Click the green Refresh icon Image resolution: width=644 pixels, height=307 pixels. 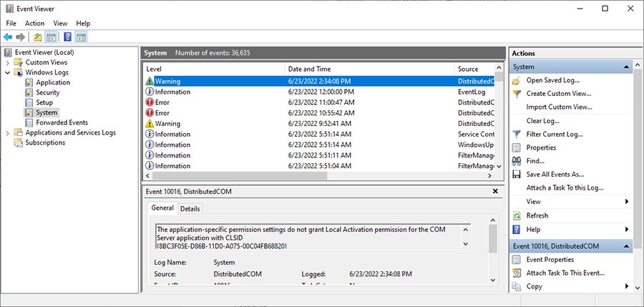(517, 215)
